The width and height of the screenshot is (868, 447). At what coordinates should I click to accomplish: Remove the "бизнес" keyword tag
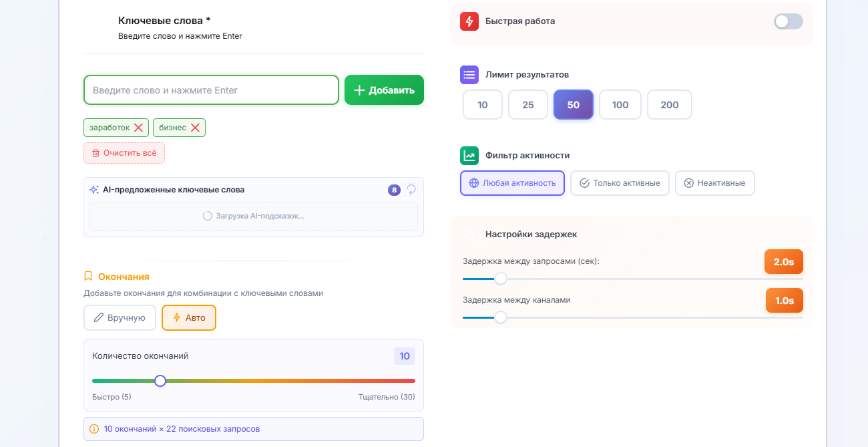tap(195, 128)
